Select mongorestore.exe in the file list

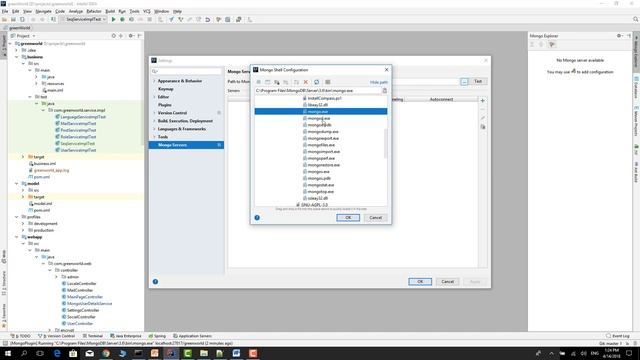tap(323, 165)
